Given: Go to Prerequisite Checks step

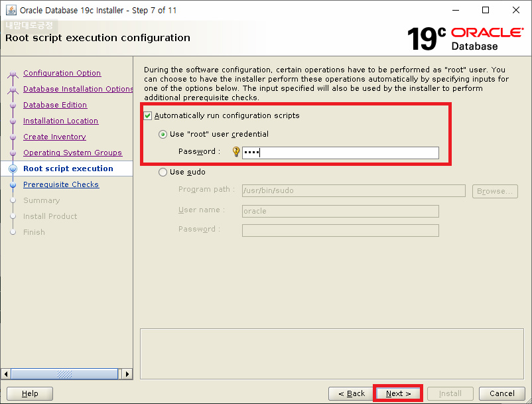Looking at the screenshot, I should tap(61, 184).
